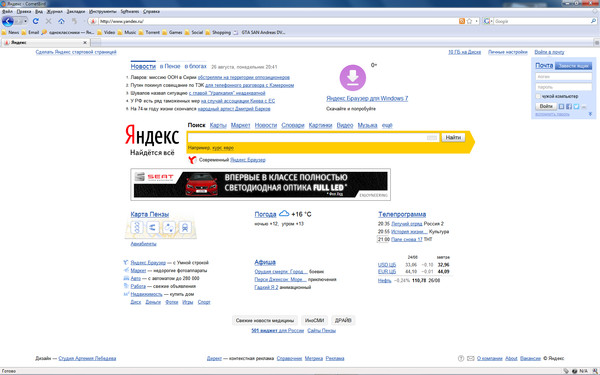The image size is (600, 375).
Task: Bookmark this page with the star icon
Action: [x=470, y=21]
